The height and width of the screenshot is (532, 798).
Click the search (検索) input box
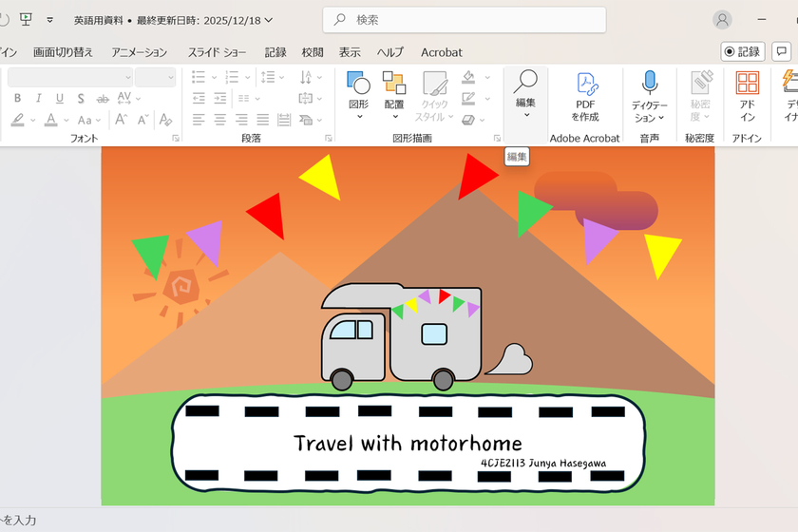click(x=465, y=20)
